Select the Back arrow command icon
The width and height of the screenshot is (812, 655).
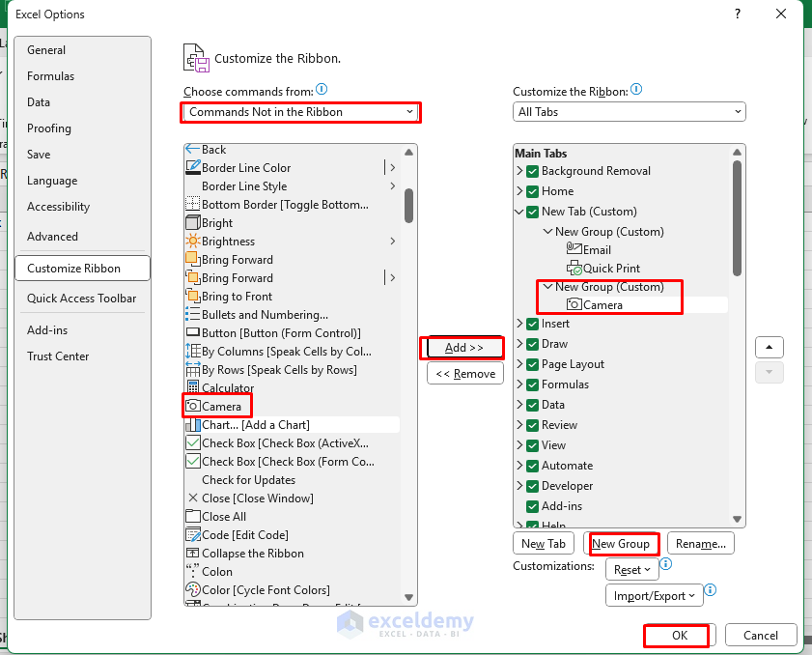193,149
